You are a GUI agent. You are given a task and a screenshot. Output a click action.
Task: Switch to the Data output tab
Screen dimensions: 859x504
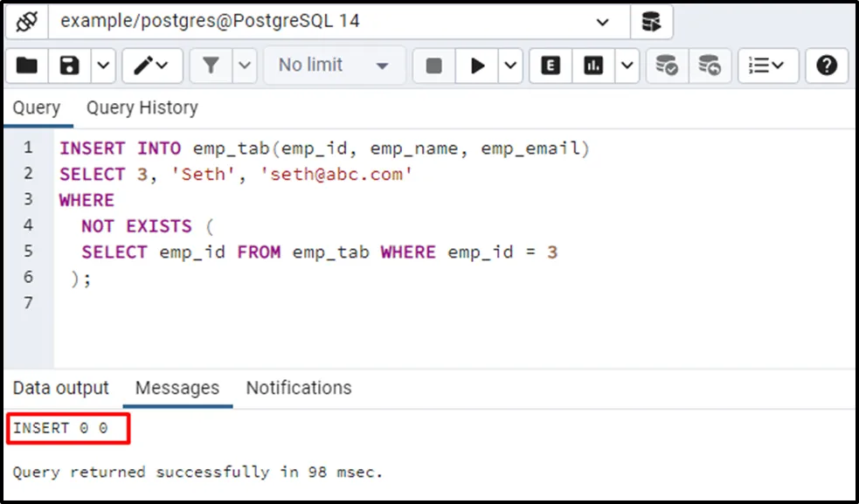tap(61, 388)
